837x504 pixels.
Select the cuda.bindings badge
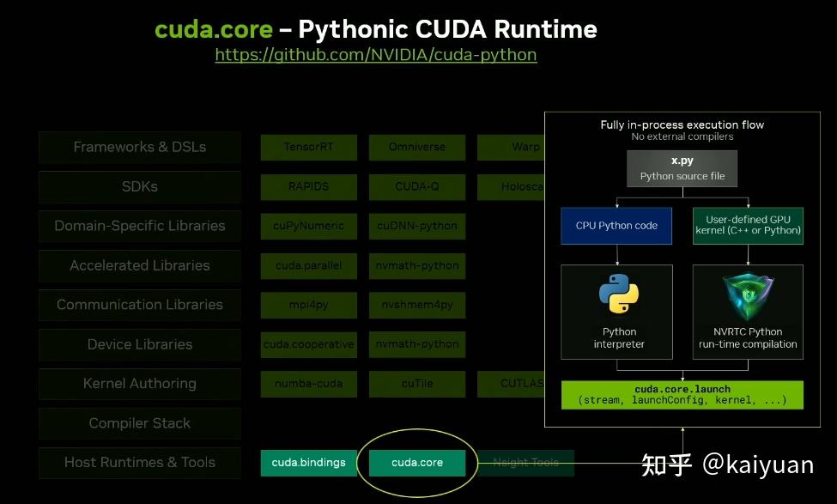point(308,462)
